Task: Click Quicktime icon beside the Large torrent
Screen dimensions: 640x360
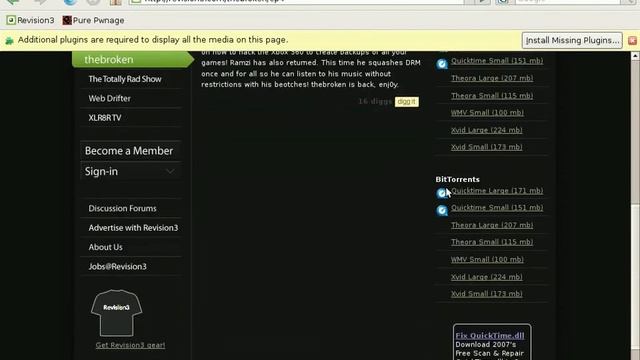Action: [442, 193]
